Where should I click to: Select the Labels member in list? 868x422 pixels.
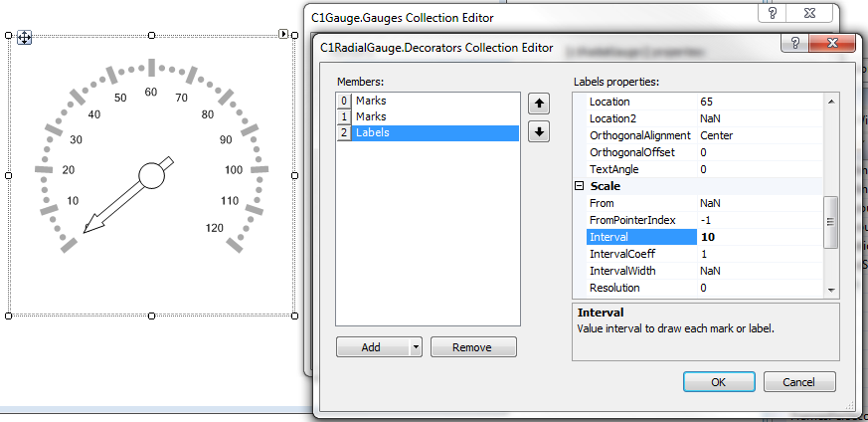373,133
